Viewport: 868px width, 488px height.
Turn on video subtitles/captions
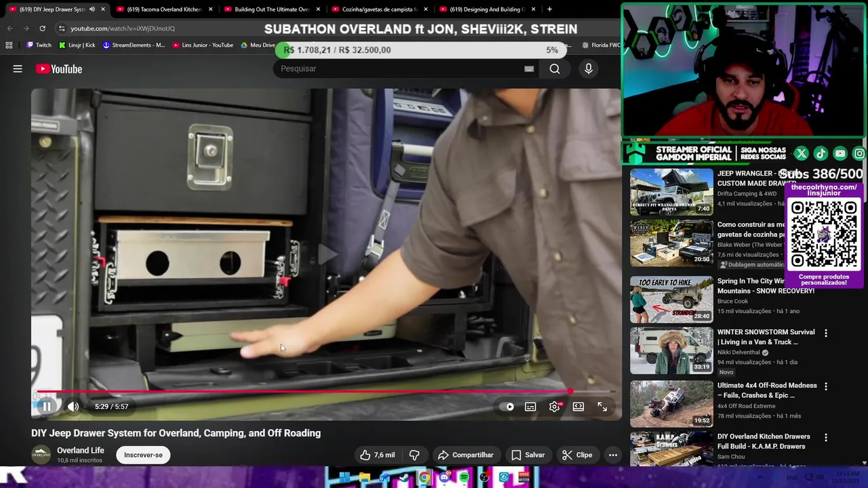pyautogui.click(x=530, y=407)
